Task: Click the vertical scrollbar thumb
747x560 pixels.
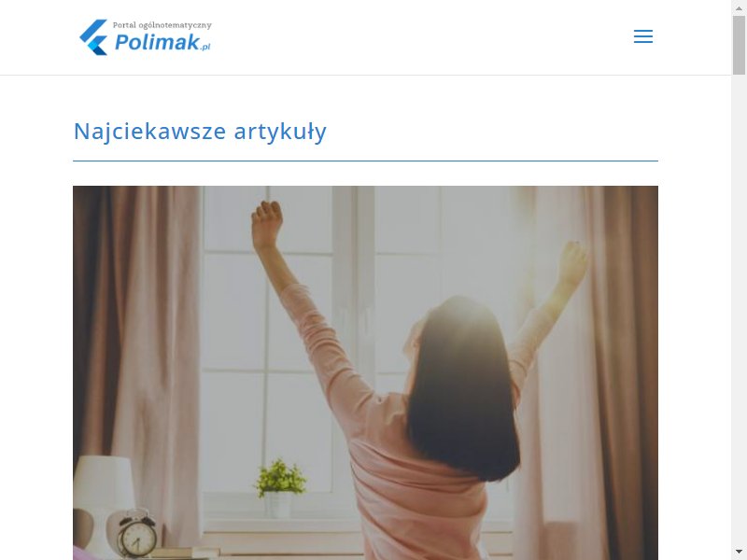Action: pos(739,45)
